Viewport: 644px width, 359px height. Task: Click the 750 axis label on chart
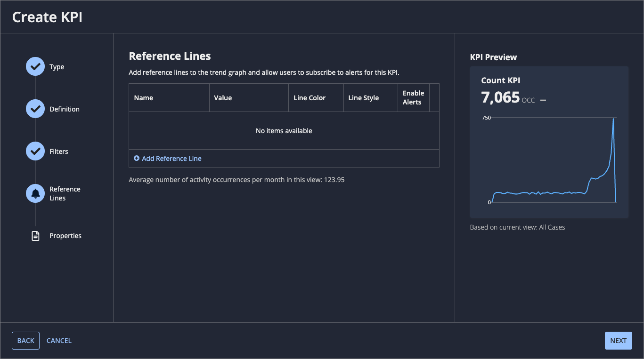pyautogui.click(x=486, y=118)
